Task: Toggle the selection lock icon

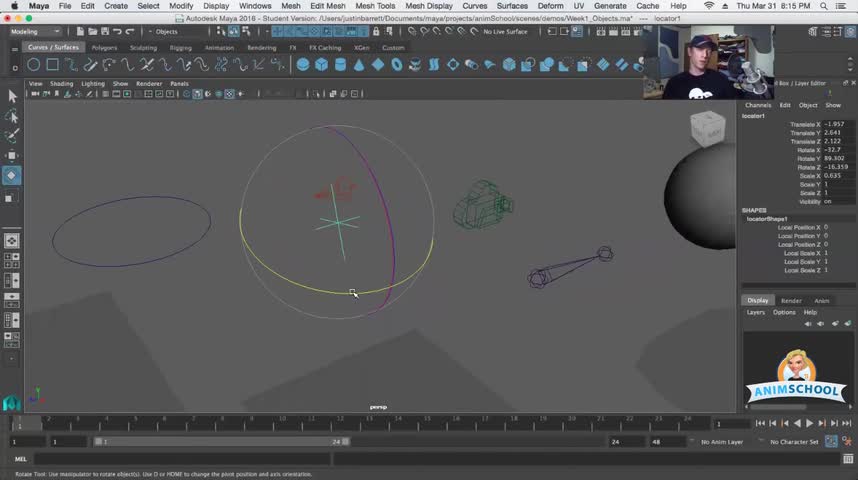Action: (376, 32)
